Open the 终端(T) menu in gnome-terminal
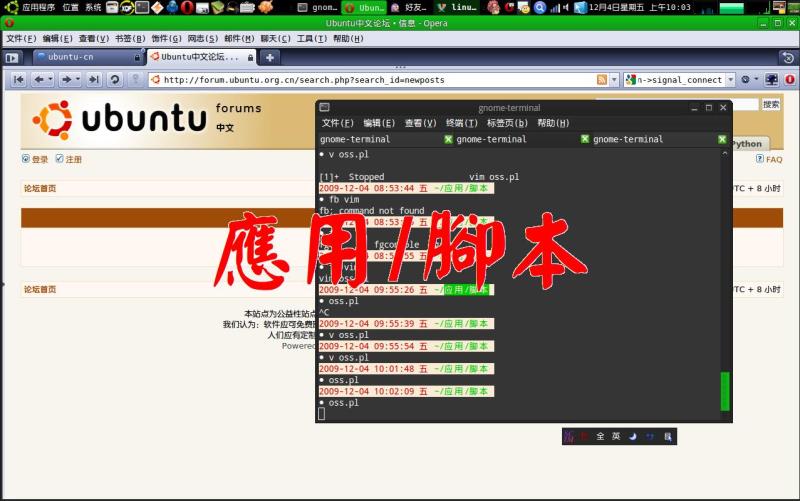 point(461,123)
